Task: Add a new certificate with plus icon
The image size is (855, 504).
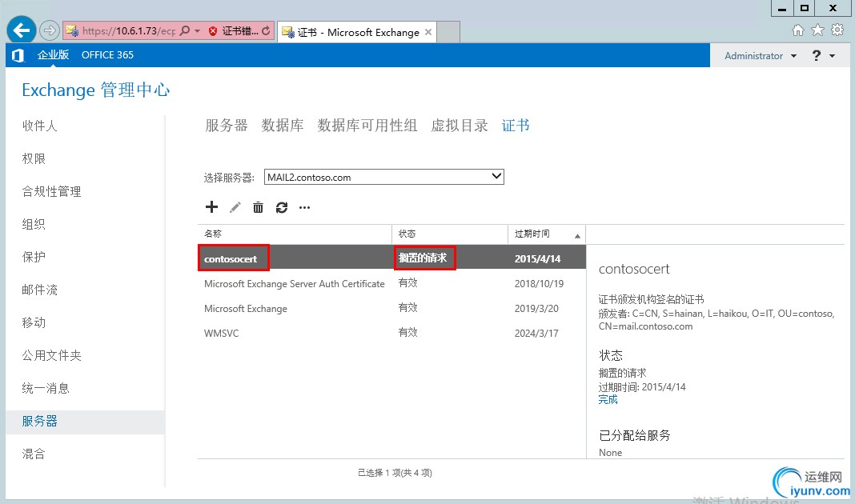Action: tap(211, 207)
